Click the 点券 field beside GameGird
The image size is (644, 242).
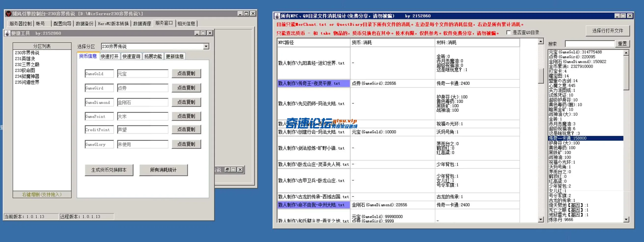143,88
